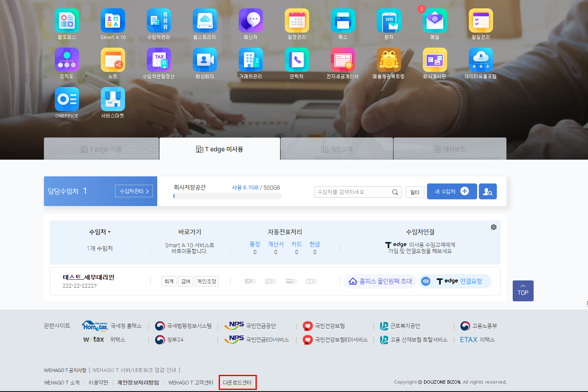Open the 웹스토리지 cloud storage icon
The width and height of the screenshot is (588, 392).
point(205,21)
